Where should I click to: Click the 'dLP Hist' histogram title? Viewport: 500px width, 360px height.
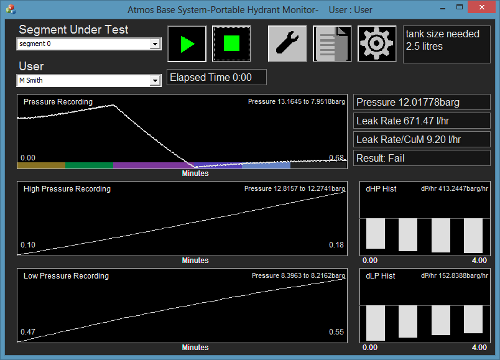[380, 276]
